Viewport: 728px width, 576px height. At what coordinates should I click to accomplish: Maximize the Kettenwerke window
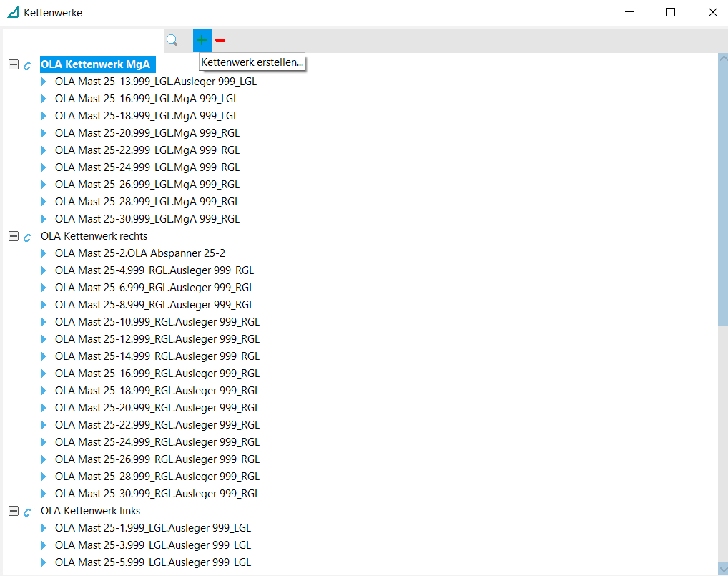[671, 12]
